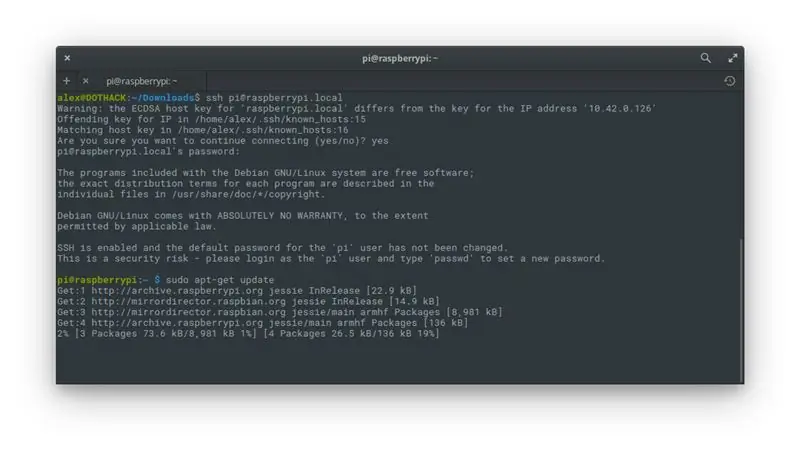Screen dimensions: 800x450
Task: Click the ssh pi@raspberrypi.local command text
Action: pyautogui.click(x=274, y=97)
